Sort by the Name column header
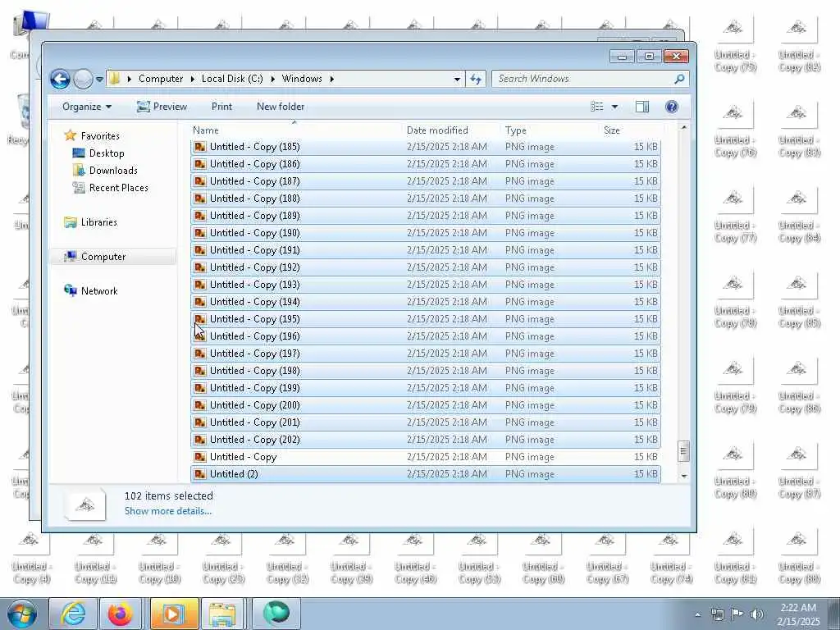The height and width of the screenshot is (630, 840). tap(294, 130)
